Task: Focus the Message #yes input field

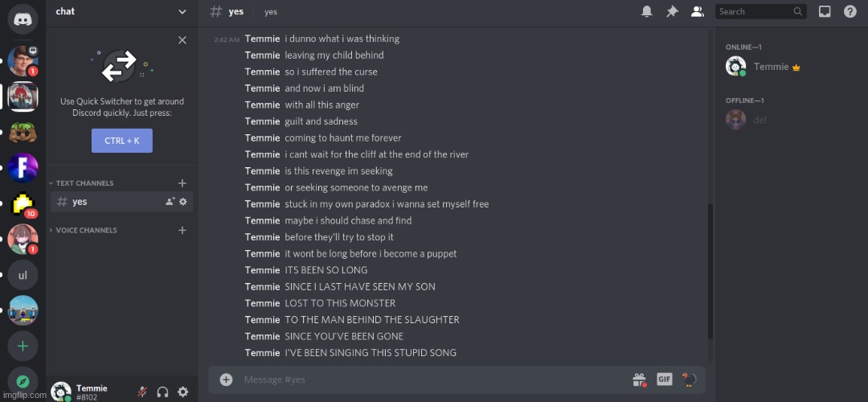Action: 432,379
